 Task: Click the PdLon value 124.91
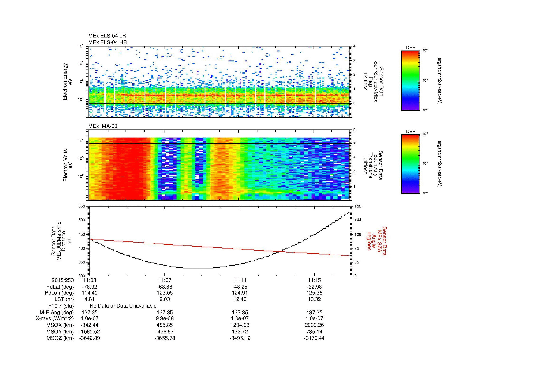pyautogui.click(x=240, y=293)
